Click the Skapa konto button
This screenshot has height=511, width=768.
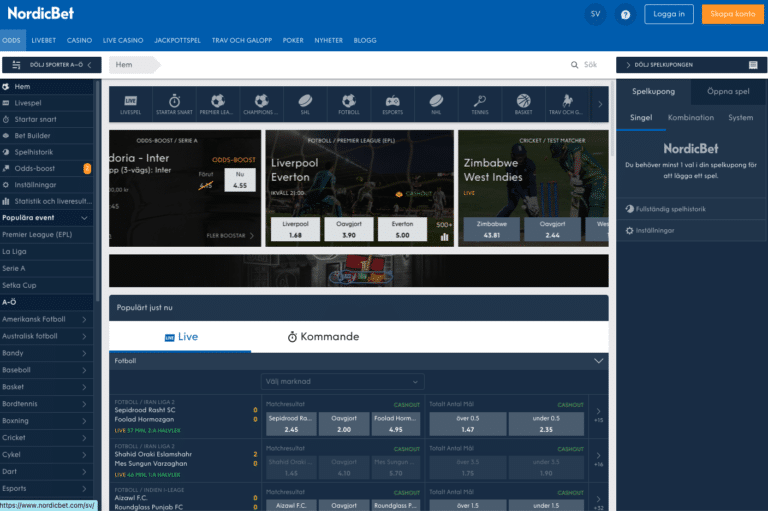[733, 14]
